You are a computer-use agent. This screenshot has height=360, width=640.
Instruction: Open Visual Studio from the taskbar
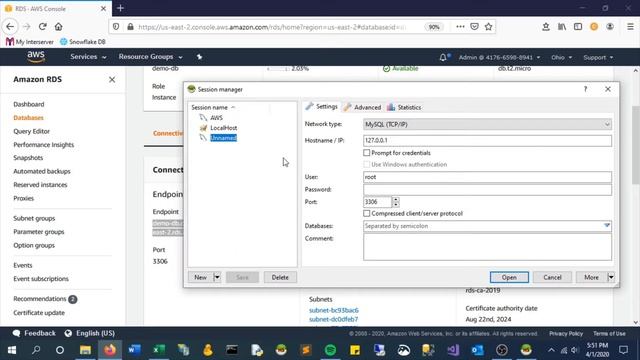click(x=453, y=350)
